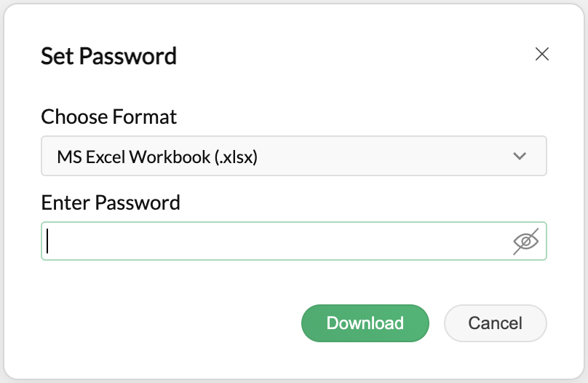Place cursor in the password text box
The image size is (588, 383).
pos(277,241)
